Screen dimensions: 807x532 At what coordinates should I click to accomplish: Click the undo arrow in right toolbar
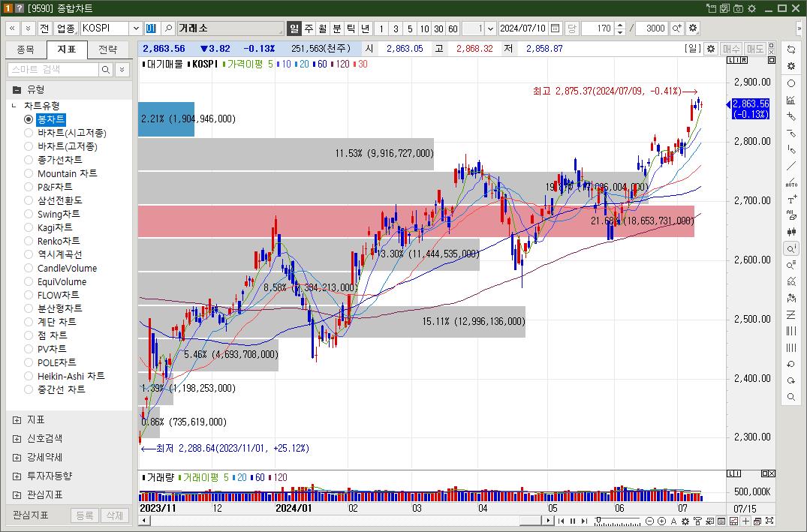791,364
